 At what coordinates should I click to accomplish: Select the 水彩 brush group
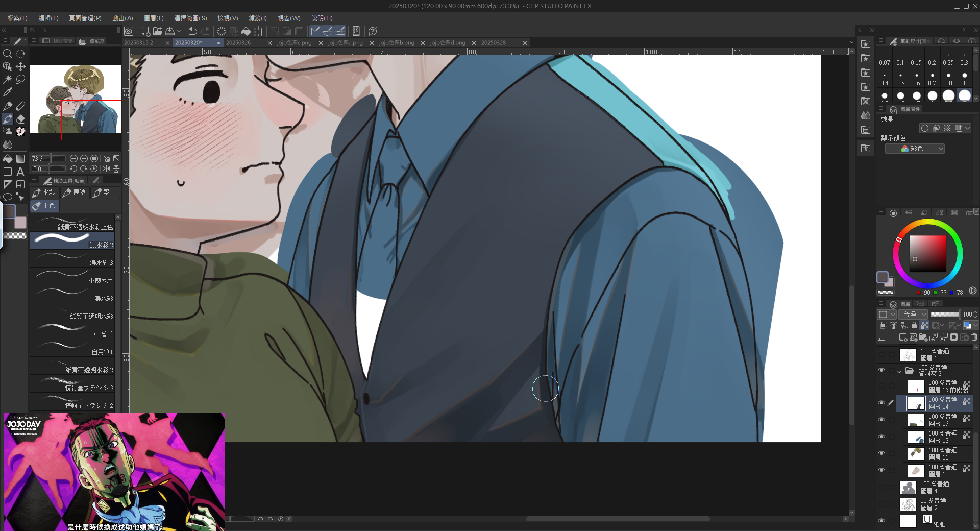[44, 192]
